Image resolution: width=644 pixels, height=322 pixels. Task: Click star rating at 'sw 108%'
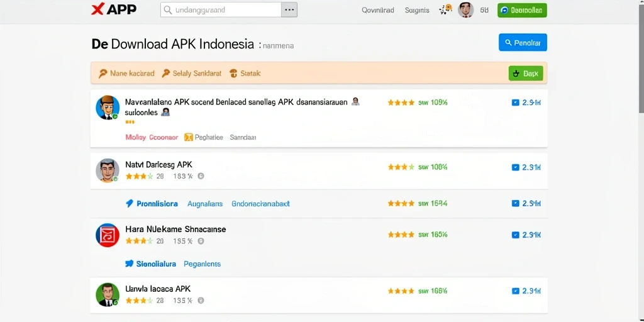point(401,167)
